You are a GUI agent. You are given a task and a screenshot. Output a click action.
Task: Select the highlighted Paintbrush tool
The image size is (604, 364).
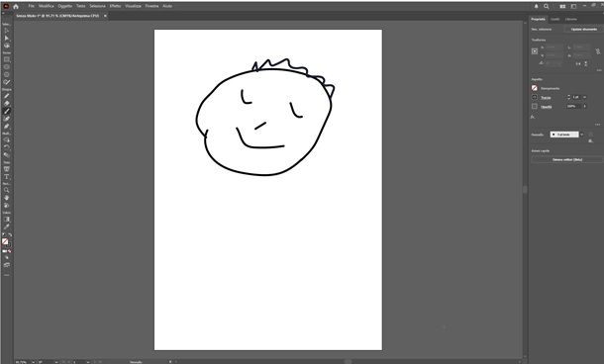(x=7, y=111)
